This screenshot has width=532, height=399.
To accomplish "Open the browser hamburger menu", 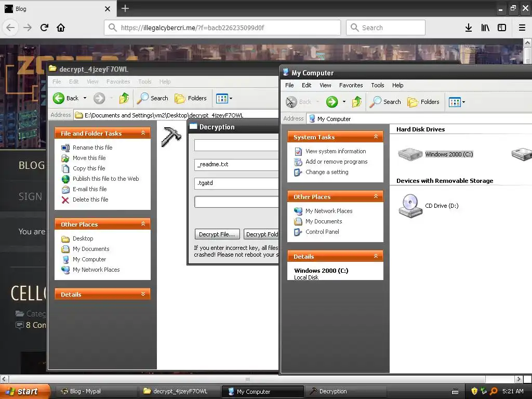I will (x=522, y=28).
